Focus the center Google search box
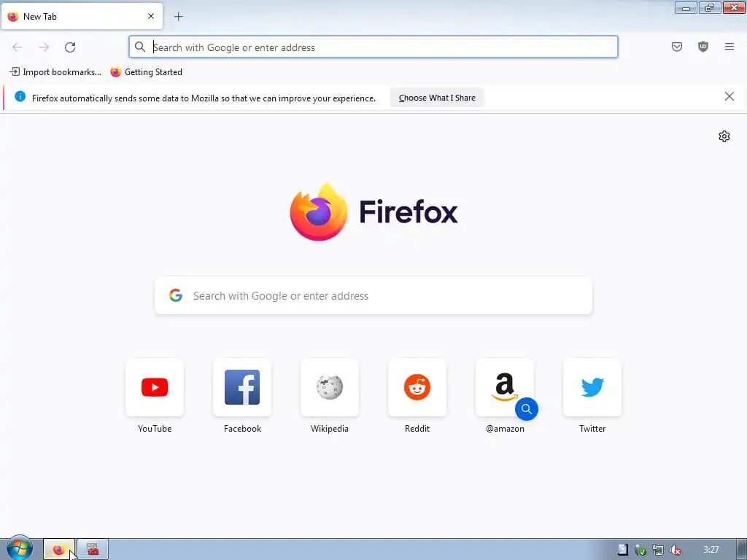Image resolution: width=747 pixels, height=560 pixels. (x=373, y=296)
